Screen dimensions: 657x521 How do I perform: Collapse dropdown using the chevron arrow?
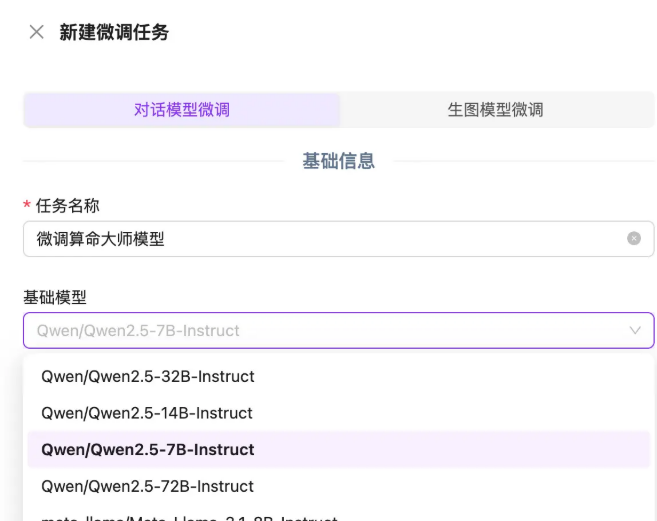(635, 331)
